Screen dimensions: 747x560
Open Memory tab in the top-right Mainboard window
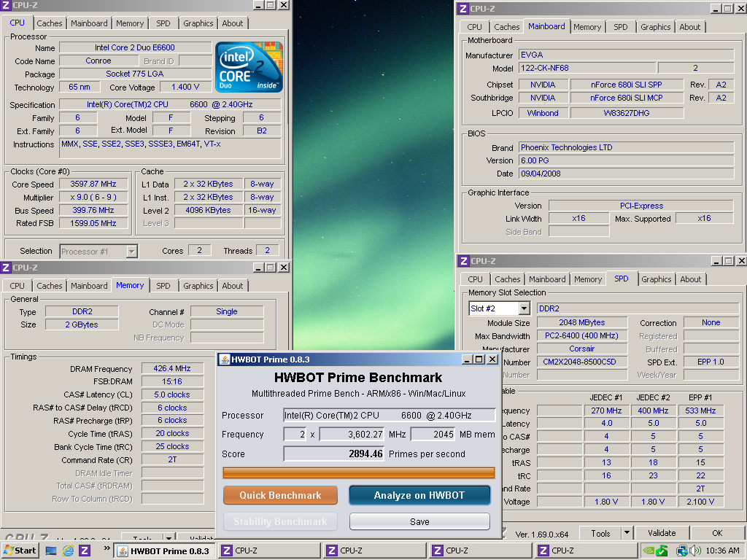coord(587,27)
